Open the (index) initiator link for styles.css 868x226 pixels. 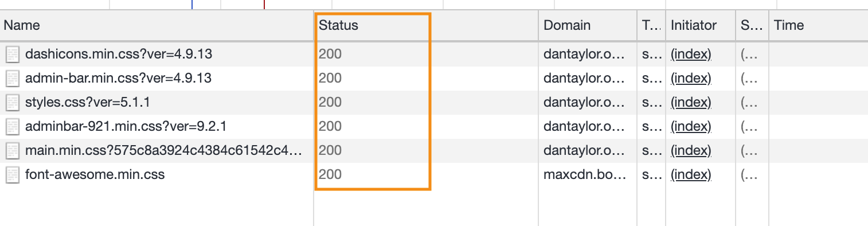pos(691,103)
